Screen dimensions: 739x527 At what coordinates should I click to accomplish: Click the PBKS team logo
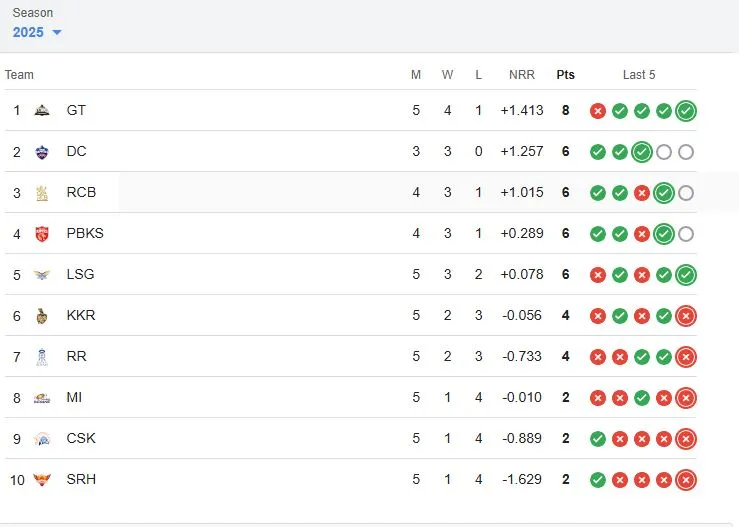click(42, 234)
